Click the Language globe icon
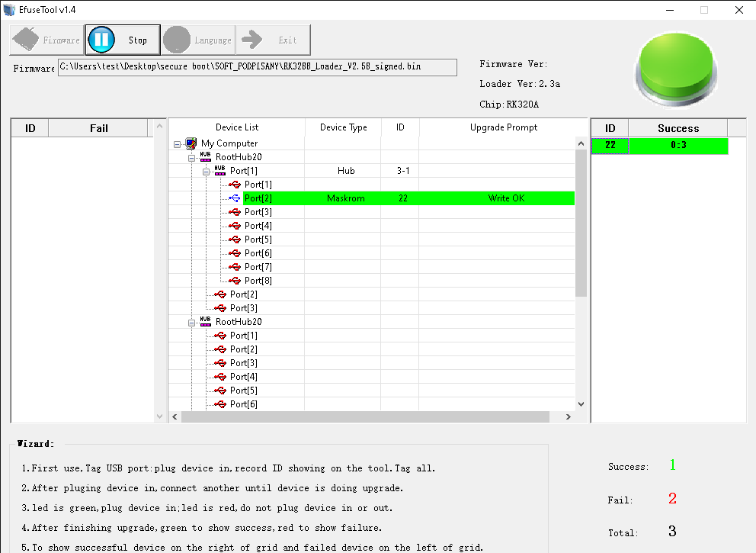The image size is (756, 553). pyautogui.click(x=176, y=39)
